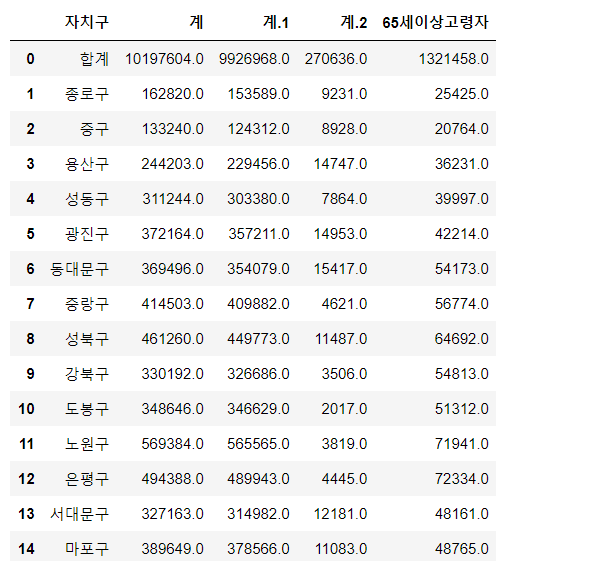Click row index 10
Screen dimensions: 605x561
pos(26,409)
